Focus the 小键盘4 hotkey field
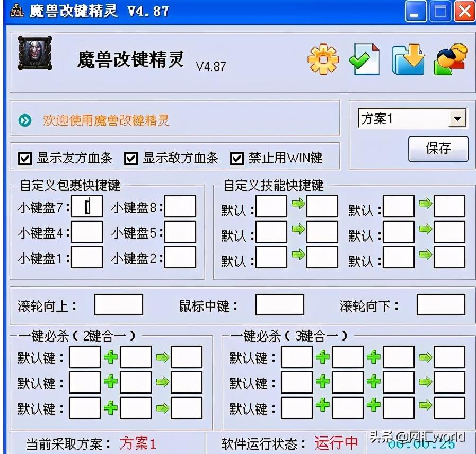476x454 pixels. point(87,232)
